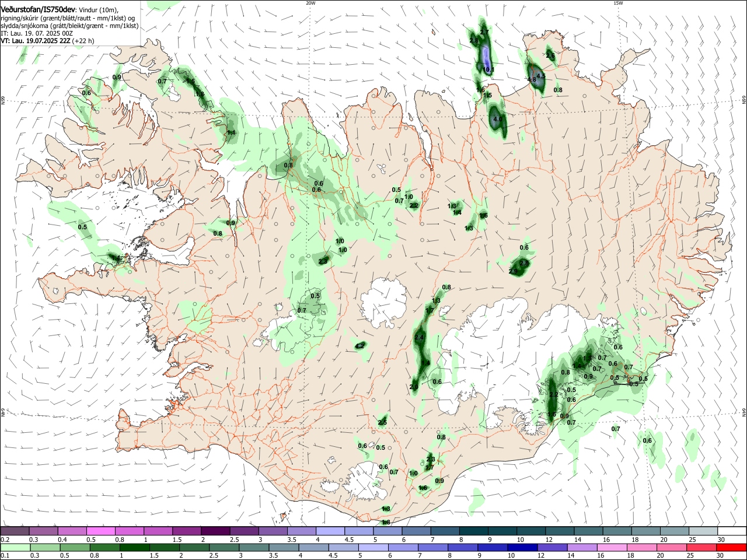Click the '0.4' label on the snow scale

tap(62, 540)
